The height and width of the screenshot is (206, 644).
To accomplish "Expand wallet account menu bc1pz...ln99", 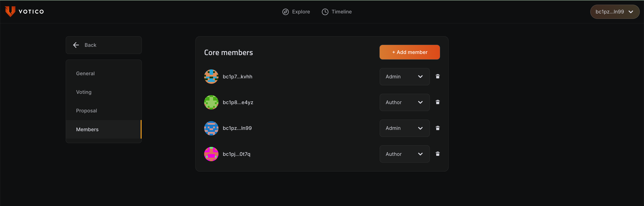I will click(614, 12).
